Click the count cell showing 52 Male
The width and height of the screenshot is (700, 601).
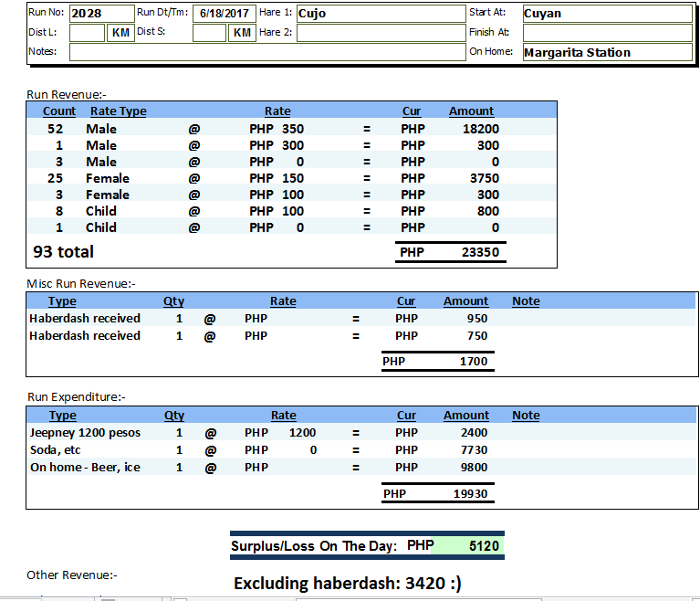coord(56,129)
